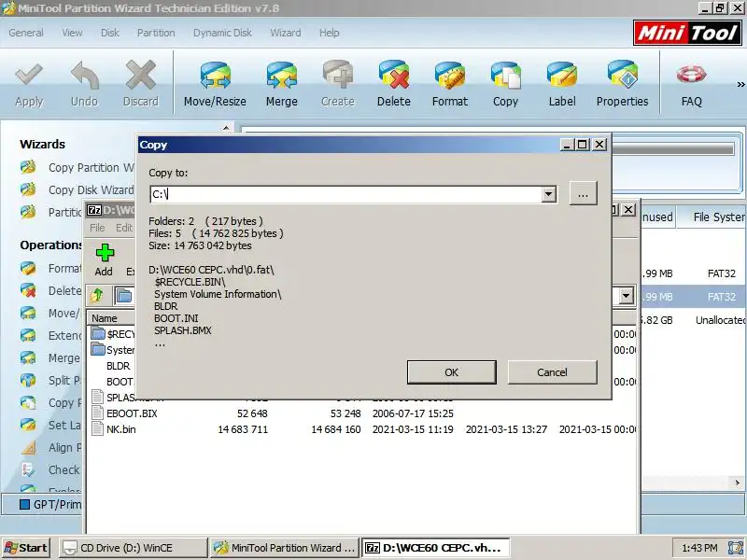747x560 pixels.
Task: Click the Discard X icon
Action: click(x=141, y=76)
